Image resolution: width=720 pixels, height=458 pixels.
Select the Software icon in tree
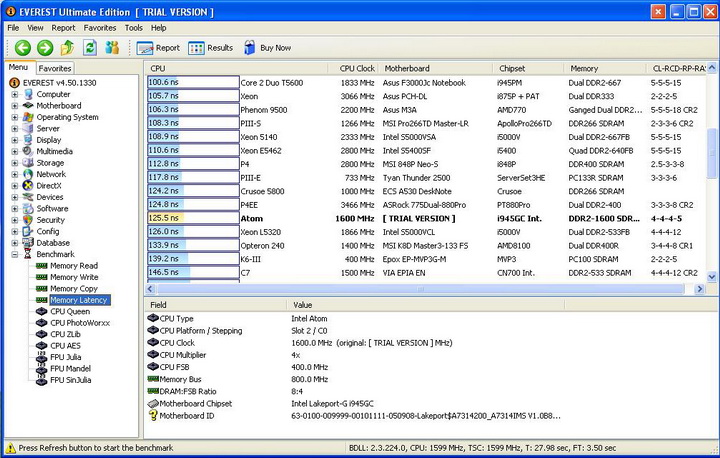28,209
